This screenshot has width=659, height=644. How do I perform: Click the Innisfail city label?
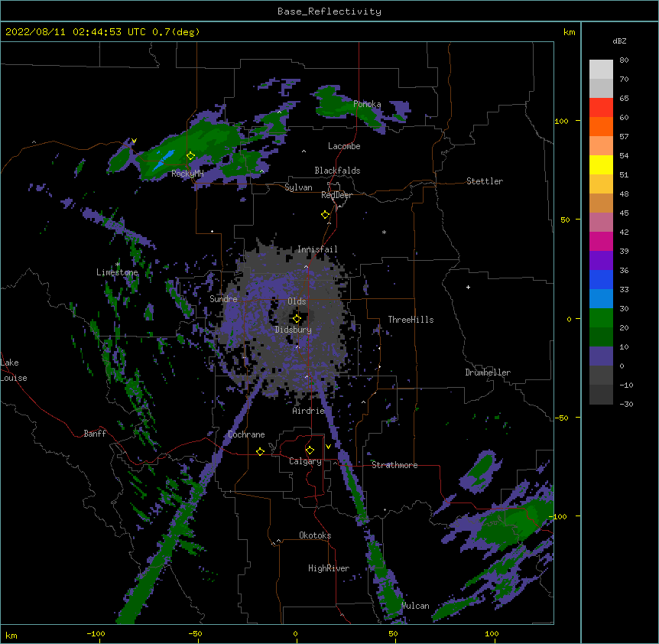[x=317, y=249]
